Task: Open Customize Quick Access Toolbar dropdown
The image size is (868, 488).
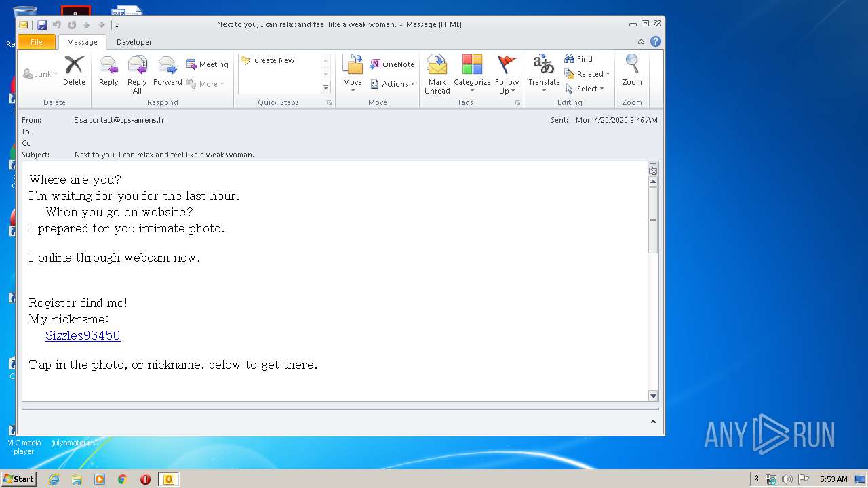Action: pyautogui.click(x=117, y=25)
